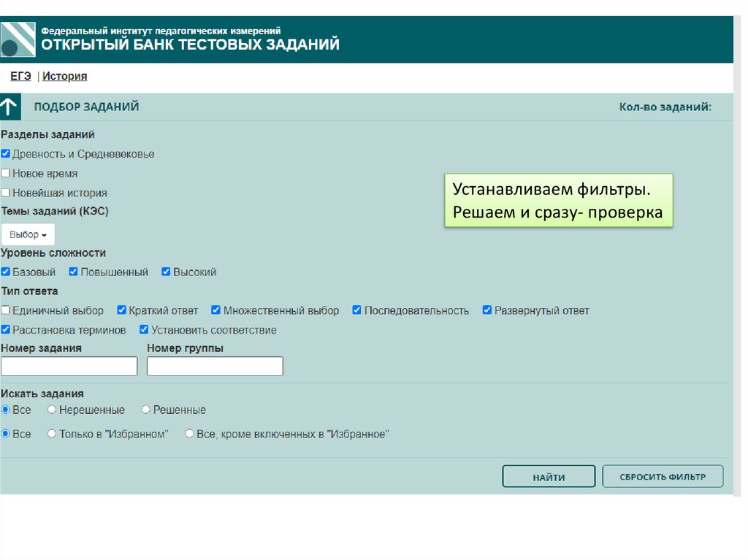Click the СБРОСИТЬ ФИЛЬТР button

click(x=663, y=477)
